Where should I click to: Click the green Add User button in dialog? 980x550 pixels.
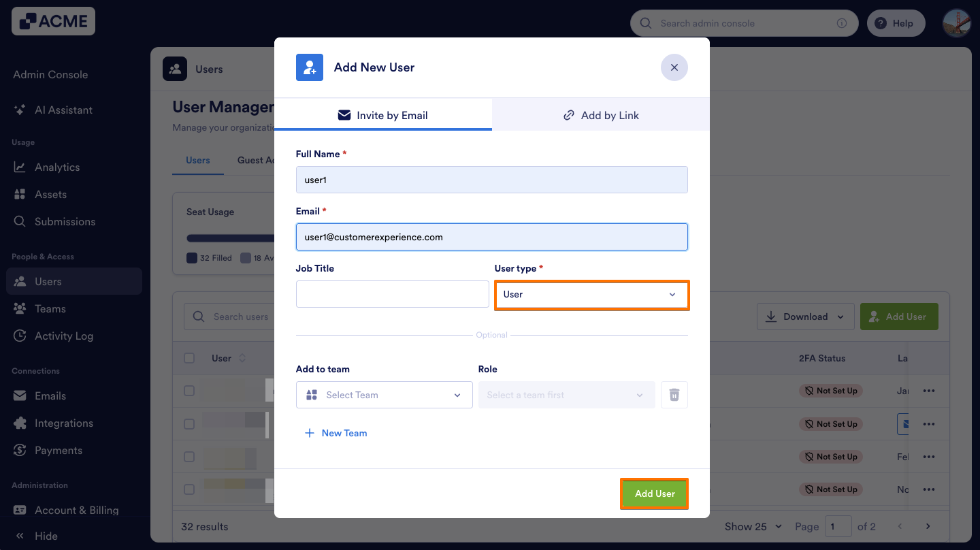coord(655,494)
